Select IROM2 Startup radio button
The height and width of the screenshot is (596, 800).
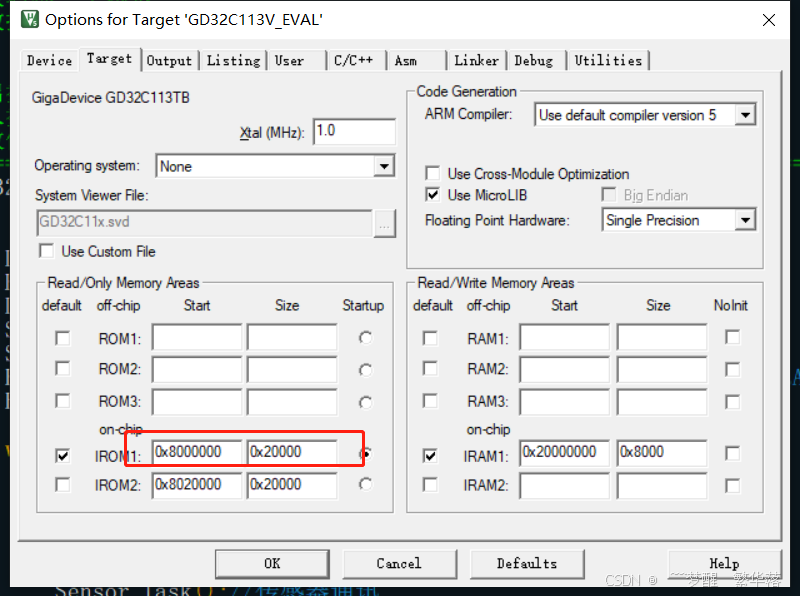365,484
